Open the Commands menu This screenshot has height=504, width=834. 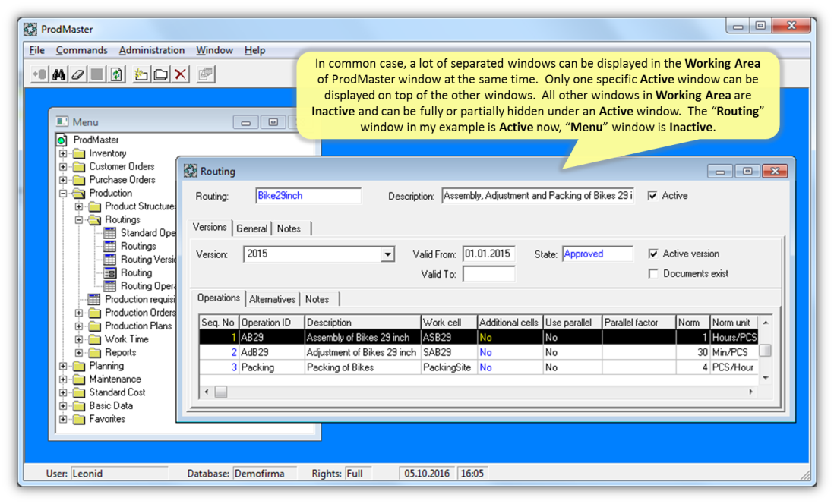point(81,50)
